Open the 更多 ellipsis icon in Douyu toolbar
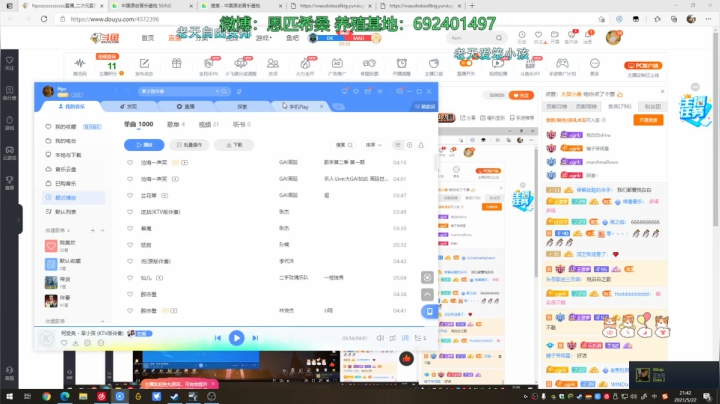This screenshot has width=720, height=404. pyautogui.click(x=595, y=66)
